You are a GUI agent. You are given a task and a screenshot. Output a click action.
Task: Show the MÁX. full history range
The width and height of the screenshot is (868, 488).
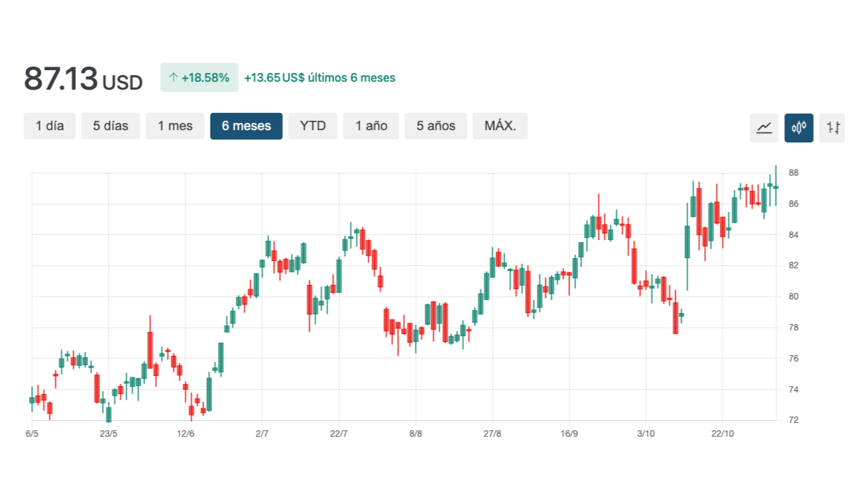pos(500,126)
